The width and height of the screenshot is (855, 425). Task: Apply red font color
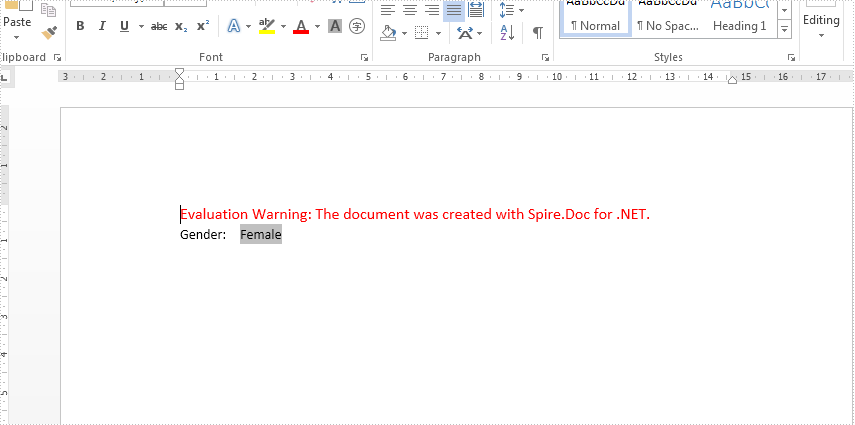pyautogui.click(x=301, y=26)
